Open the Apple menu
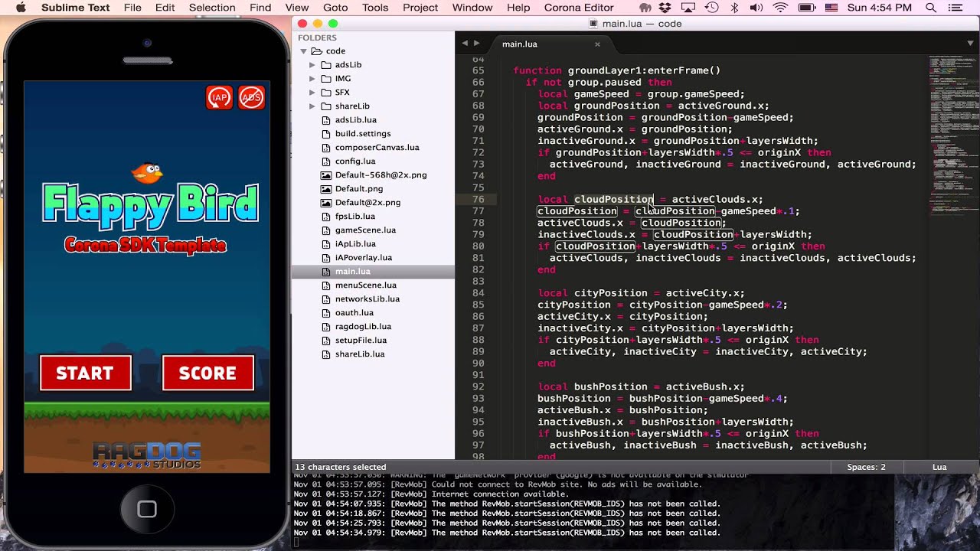The image size is (980, 551). pyautogui.click(x=21, y=8)
